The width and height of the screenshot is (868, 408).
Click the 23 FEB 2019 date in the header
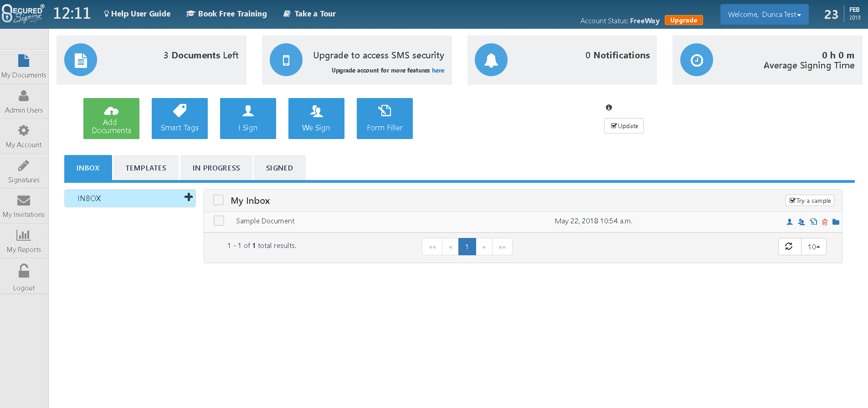(x=842, y=14)
